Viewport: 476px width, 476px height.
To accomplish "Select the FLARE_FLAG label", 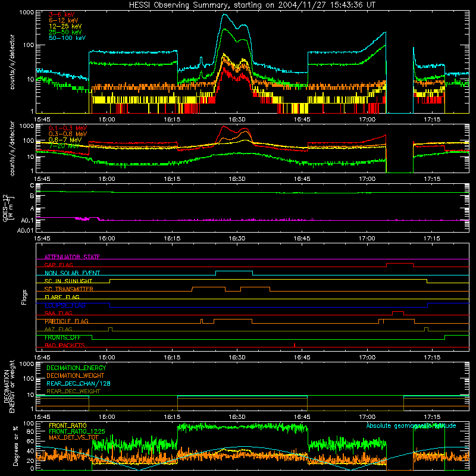I will (x=62, y=297).
